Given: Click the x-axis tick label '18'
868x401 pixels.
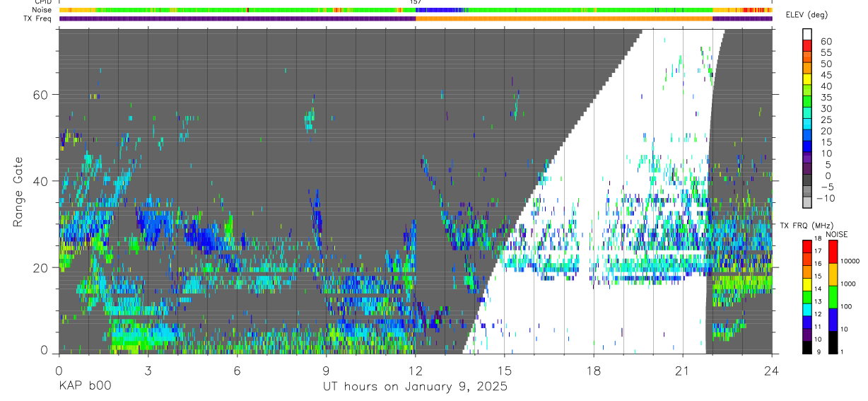Looking at the screenshot, I should (594, 371).
